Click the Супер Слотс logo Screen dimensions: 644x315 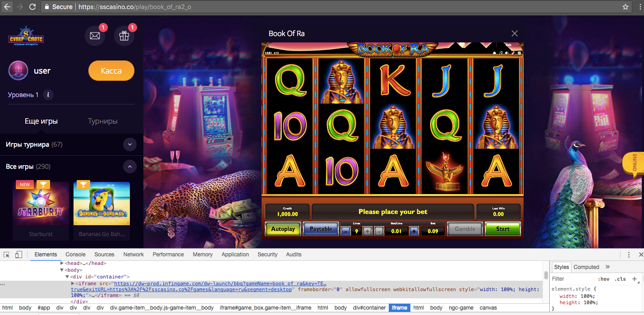pos(26,37)
